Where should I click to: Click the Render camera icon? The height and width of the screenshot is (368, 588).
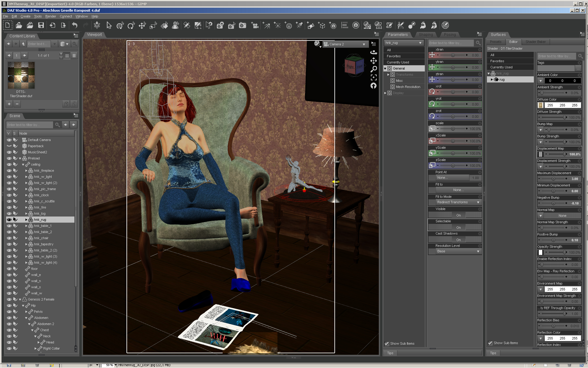pyautogui.click(x=242, y=25)
